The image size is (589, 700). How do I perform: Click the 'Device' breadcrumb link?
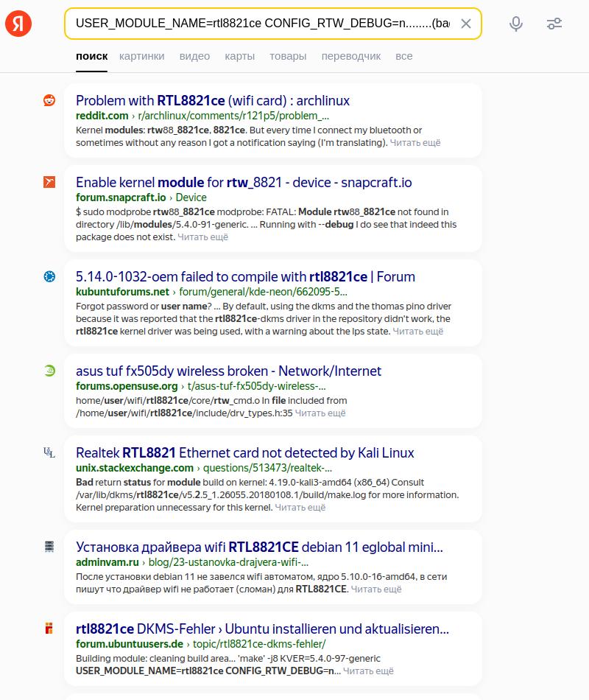pyautogui.click(x=191, y=197)
